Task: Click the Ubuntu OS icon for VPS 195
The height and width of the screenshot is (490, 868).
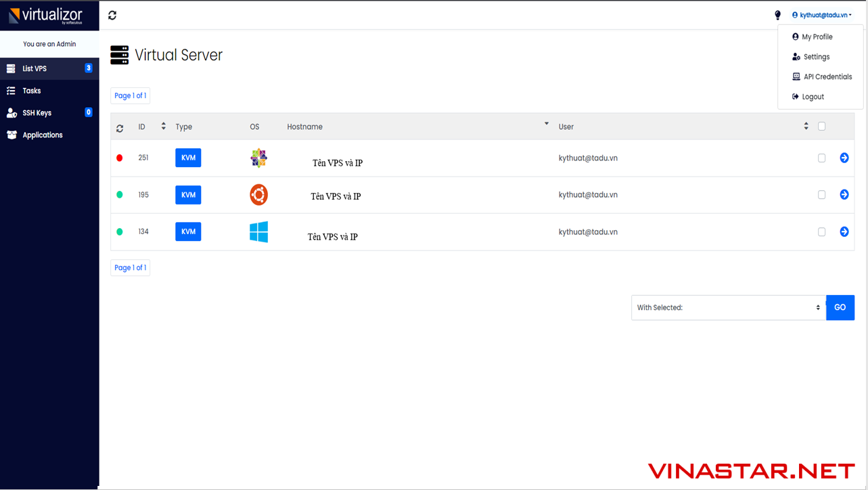Action: coord(259,194)
